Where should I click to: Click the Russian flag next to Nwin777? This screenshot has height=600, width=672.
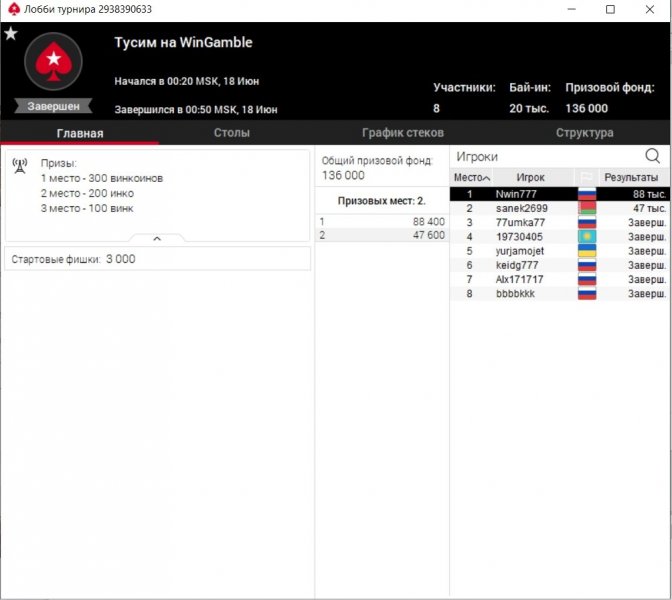click(587, 194)
